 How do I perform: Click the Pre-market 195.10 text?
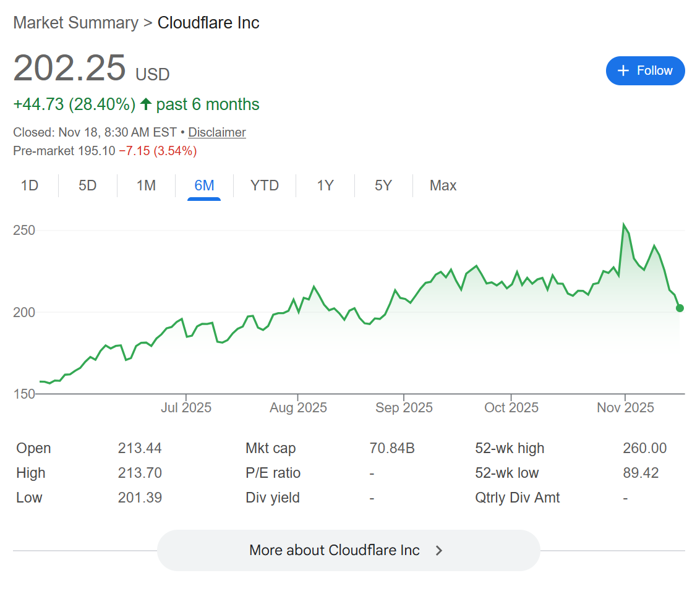tap(64, 151)
